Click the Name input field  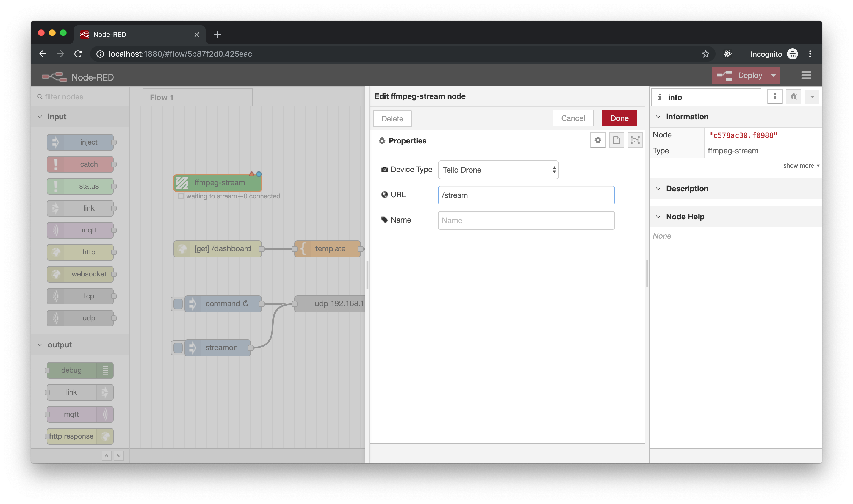coord(526,220)
